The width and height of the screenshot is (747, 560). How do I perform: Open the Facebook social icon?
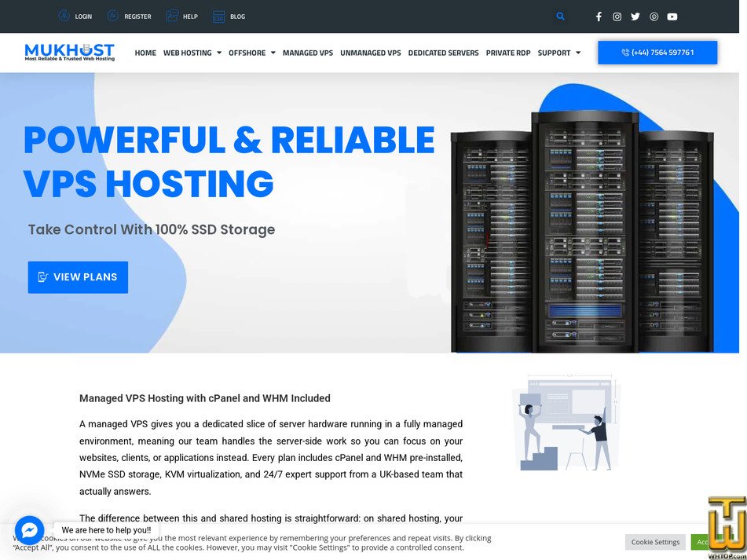click(599, 16)
